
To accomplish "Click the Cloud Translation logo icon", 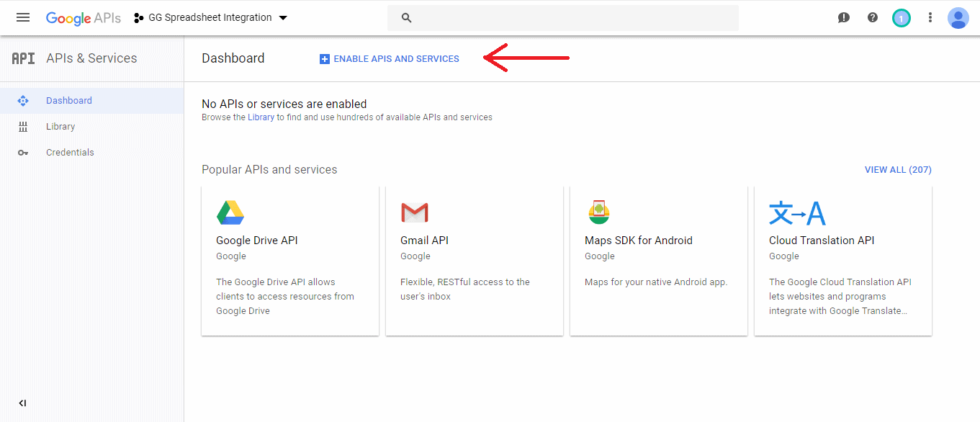I will tap(797, 213).
